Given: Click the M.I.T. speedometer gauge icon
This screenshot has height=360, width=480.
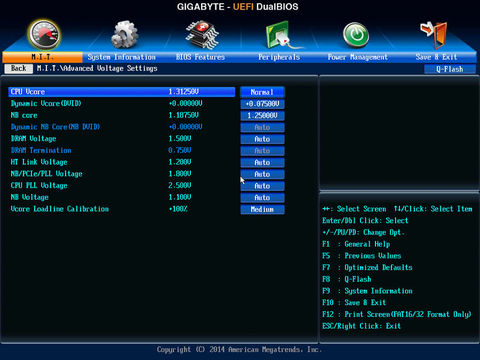Looking at the screenshot, I should (x=44, y=34).
